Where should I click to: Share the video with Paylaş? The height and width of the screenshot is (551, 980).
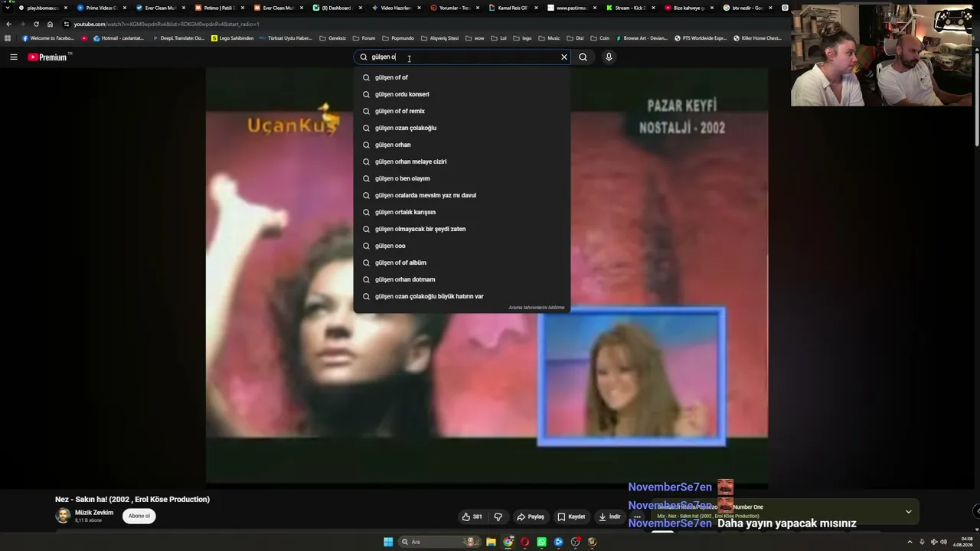pyautogui.click(x=530, y=517)
